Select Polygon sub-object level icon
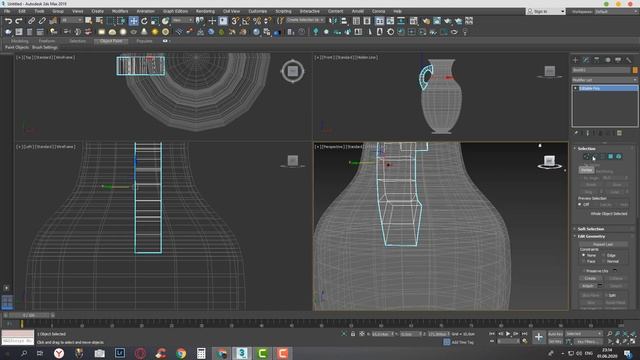This screenshot has height=360, width=640. (x=611, y=156)
